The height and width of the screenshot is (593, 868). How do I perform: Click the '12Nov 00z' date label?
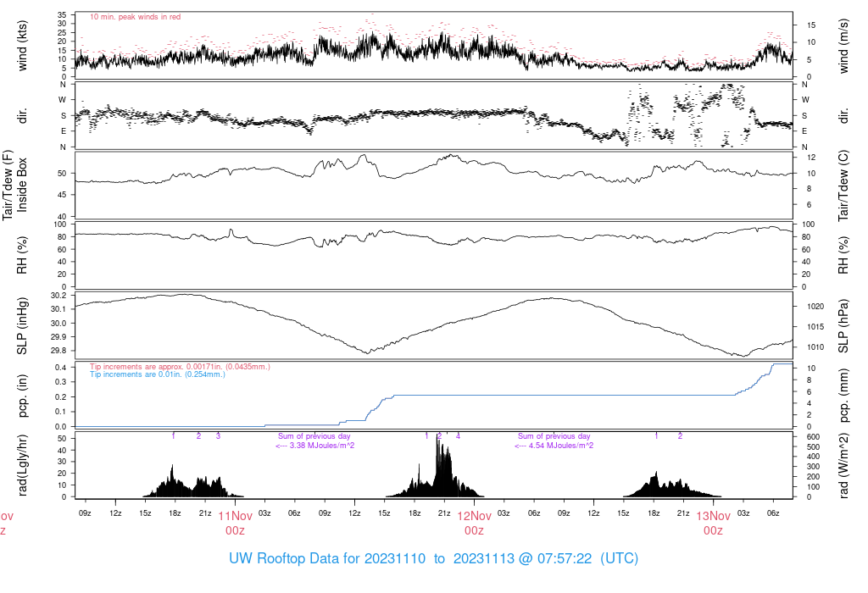pyautogui.click(x=475, y=524)
